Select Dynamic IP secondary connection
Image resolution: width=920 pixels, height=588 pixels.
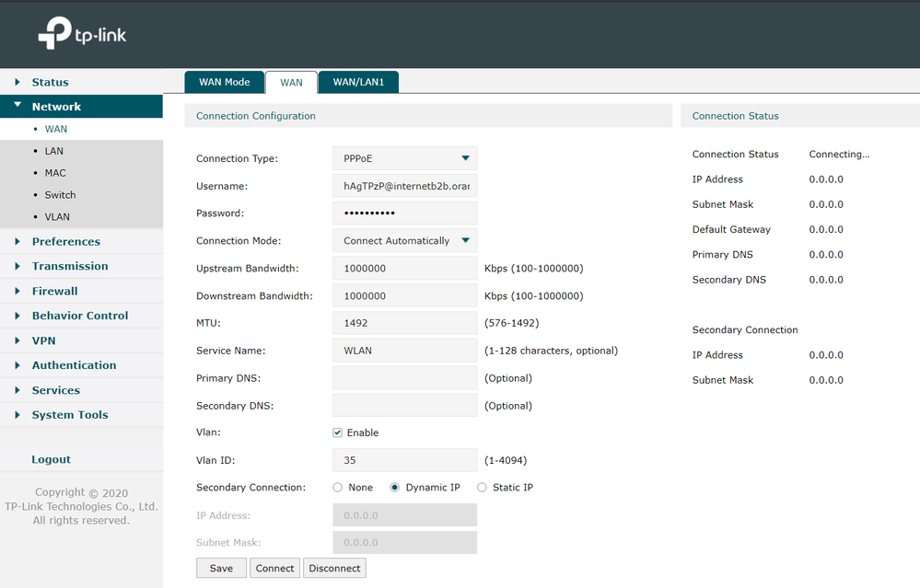click(x=396, y=488)
